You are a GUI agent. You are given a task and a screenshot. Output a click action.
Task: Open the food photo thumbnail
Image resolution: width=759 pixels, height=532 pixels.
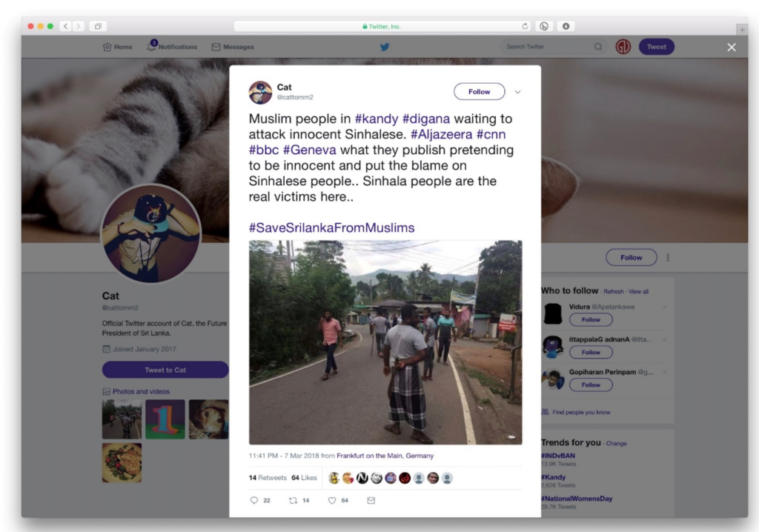point(122,463)
